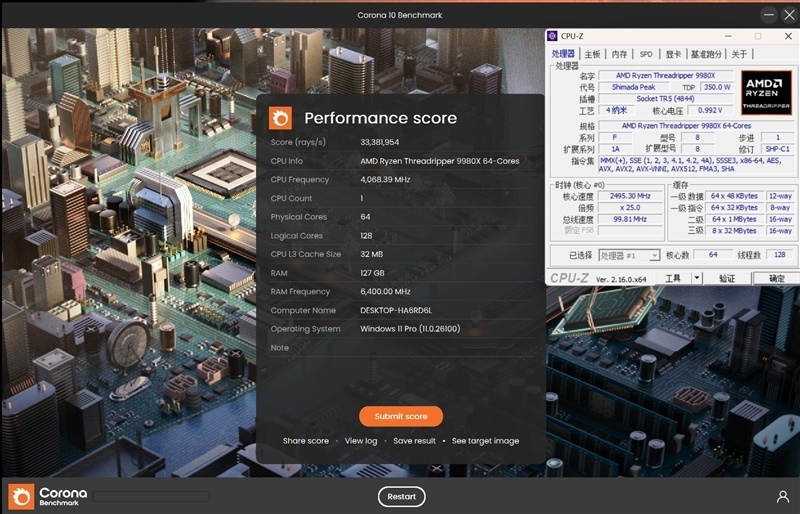Click the Corona logo in the score panel
The width and height of the screenshot is (800, 514).
pyautogui.click(x=281, y=118)
